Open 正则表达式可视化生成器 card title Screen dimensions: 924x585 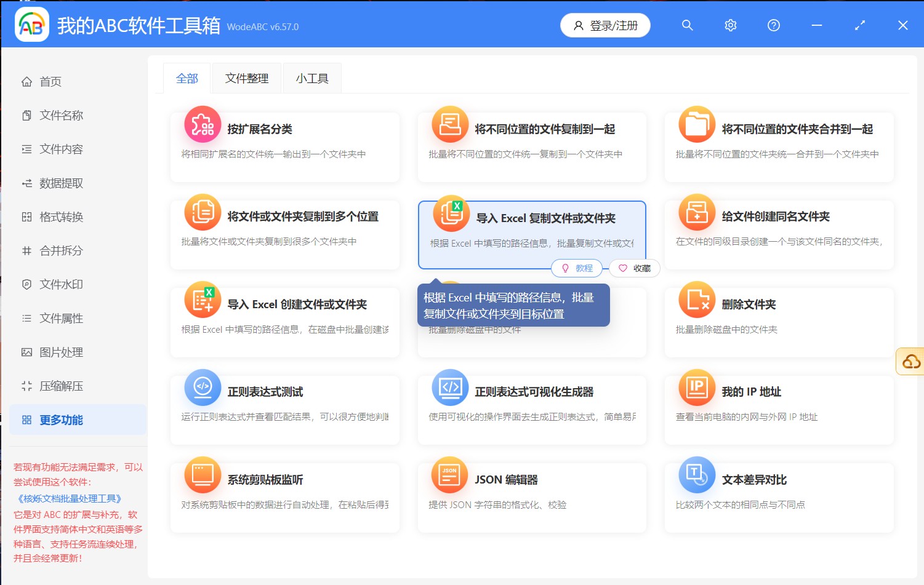(534, 392)
